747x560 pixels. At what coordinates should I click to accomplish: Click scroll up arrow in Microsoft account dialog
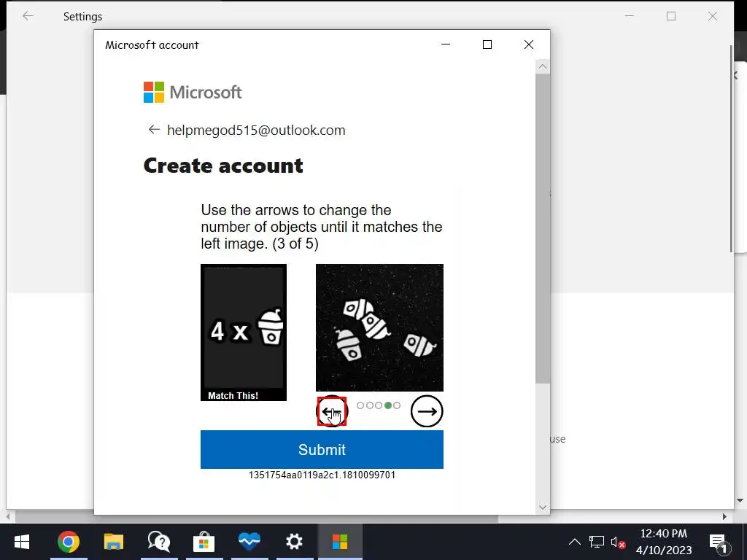pyautogui.click(x=543, y=66)
